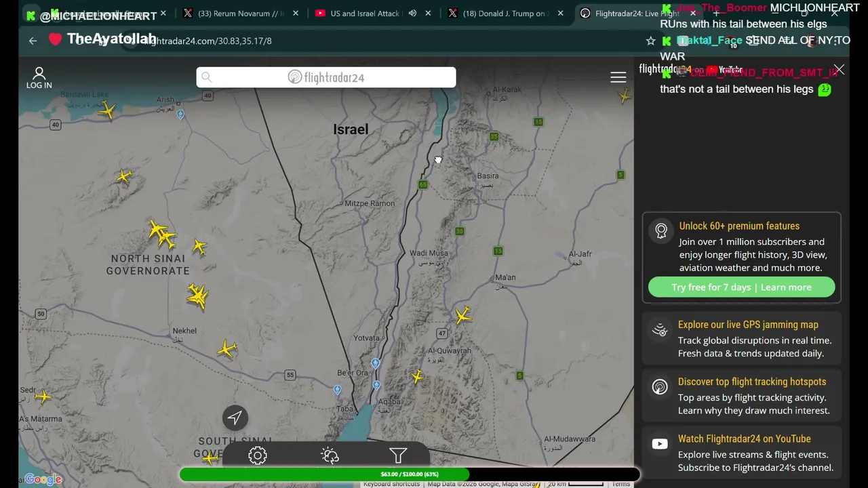Click the browser address bar URL
This screenshot has width=868, height=488.
point(208,41)
